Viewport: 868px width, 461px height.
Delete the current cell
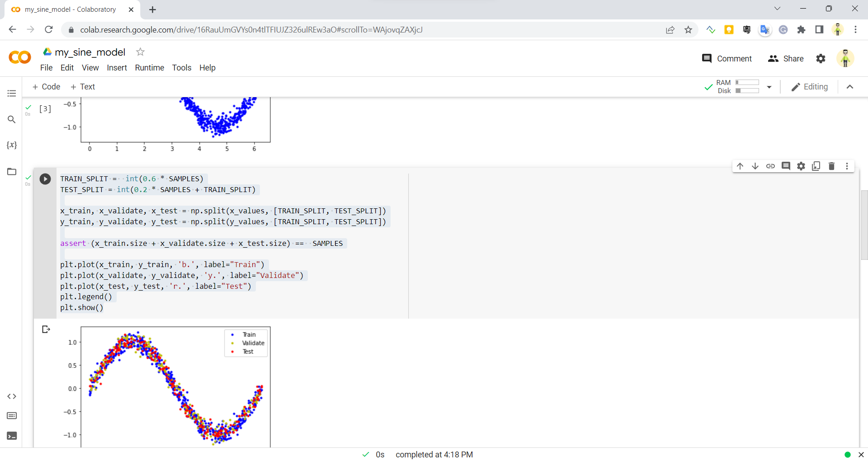831,166
